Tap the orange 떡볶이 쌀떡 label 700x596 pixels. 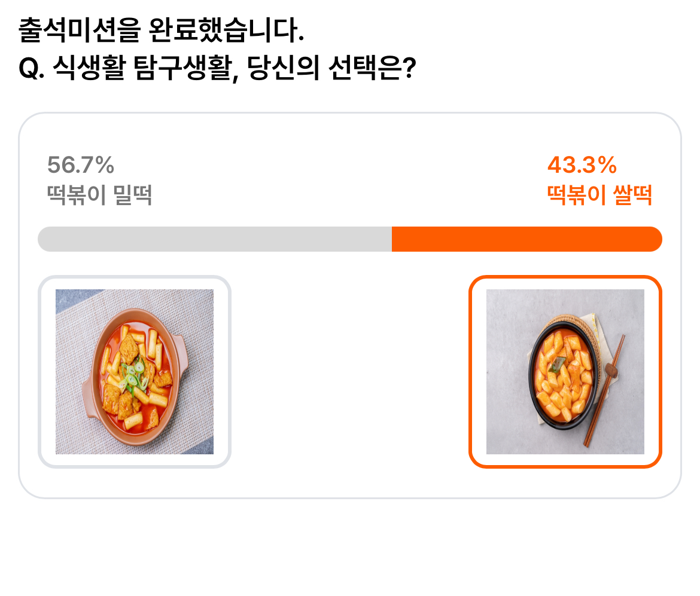(x=600, y=195)
